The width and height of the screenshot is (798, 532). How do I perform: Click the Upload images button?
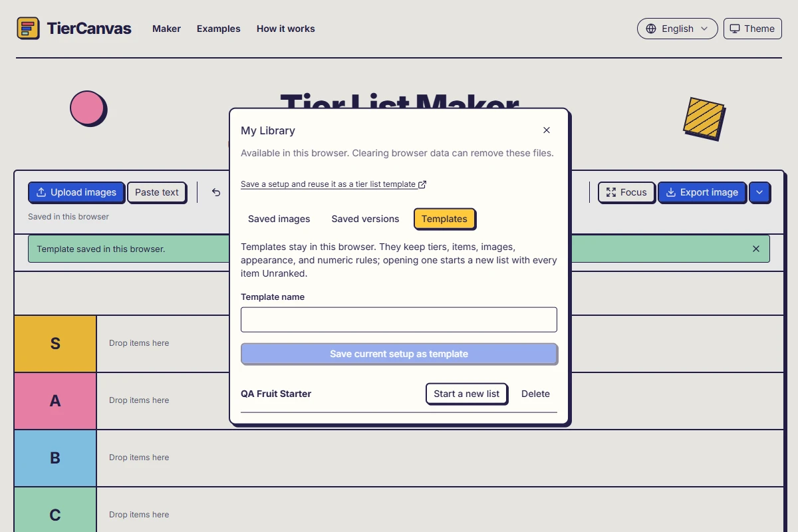(76, 192)
